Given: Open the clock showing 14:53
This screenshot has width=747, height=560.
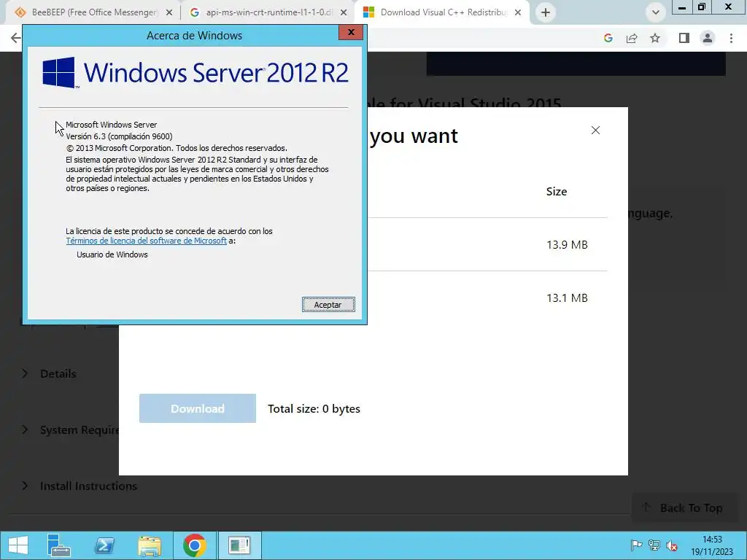Looking at the screenshot, I should [712, 545].
